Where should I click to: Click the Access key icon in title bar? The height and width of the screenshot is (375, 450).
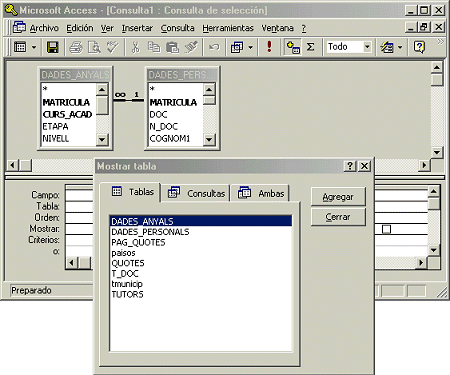pyautogui.click(x=11, y=10)
